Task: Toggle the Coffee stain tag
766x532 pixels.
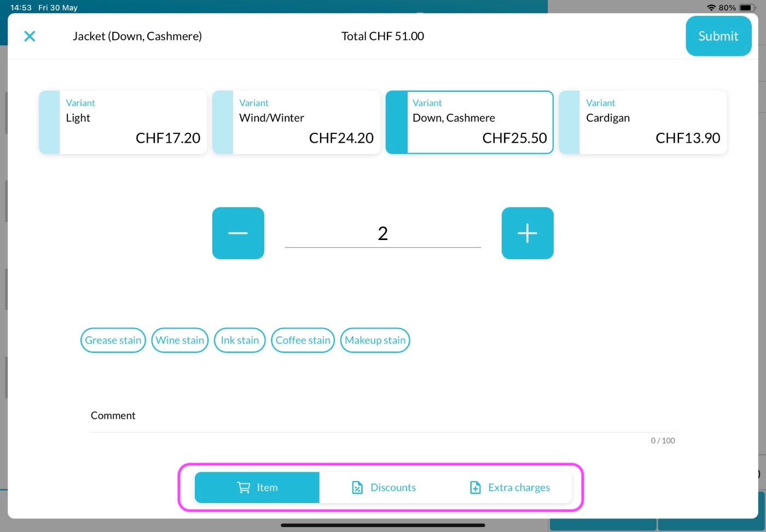Action: [303, 340]
